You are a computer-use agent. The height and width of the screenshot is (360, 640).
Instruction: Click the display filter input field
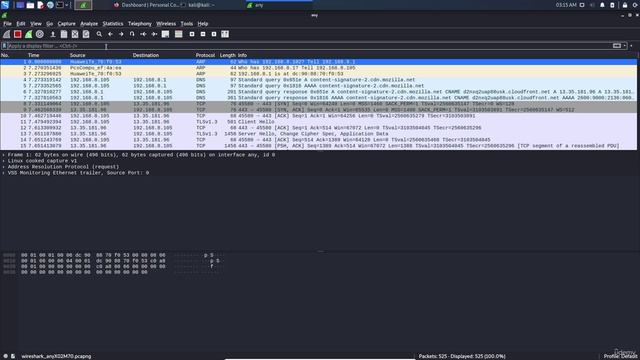point(309,46)
